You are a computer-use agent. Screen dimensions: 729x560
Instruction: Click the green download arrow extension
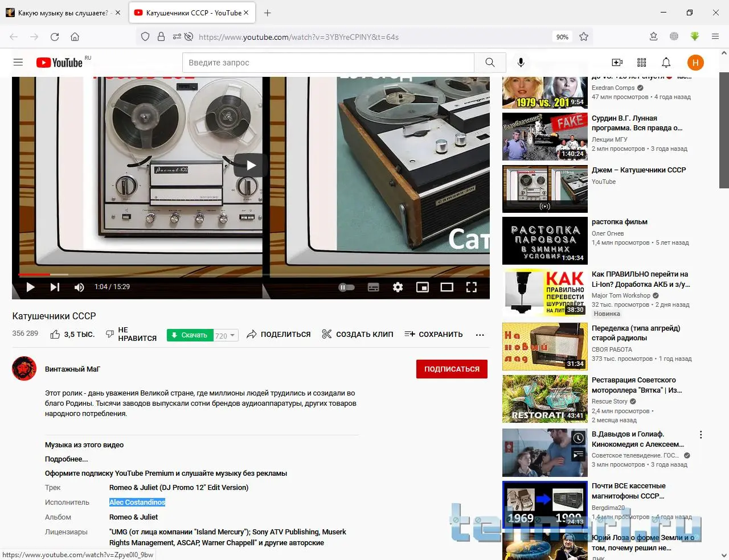pos(694,36)
